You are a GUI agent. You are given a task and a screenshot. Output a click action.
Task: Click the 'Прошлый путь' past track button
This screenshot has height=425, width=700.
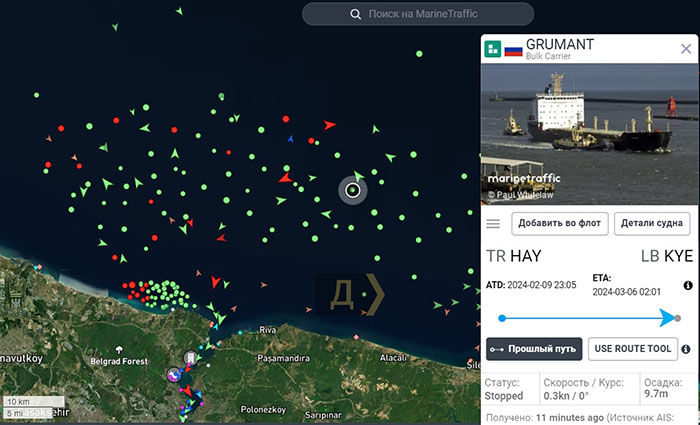point(533,348)
